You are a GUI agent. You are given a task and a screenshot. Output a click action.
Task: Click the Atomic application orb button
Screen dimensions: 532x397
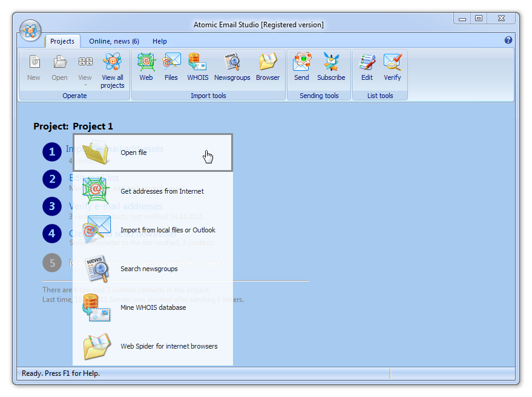coord(30,30)
